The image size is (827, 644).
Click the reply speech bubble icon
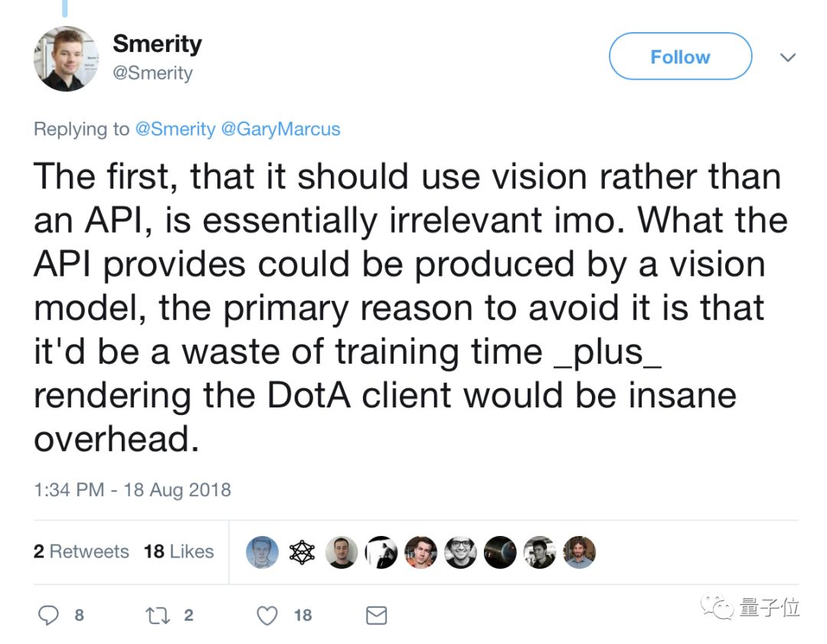click(x=49, y=615)
